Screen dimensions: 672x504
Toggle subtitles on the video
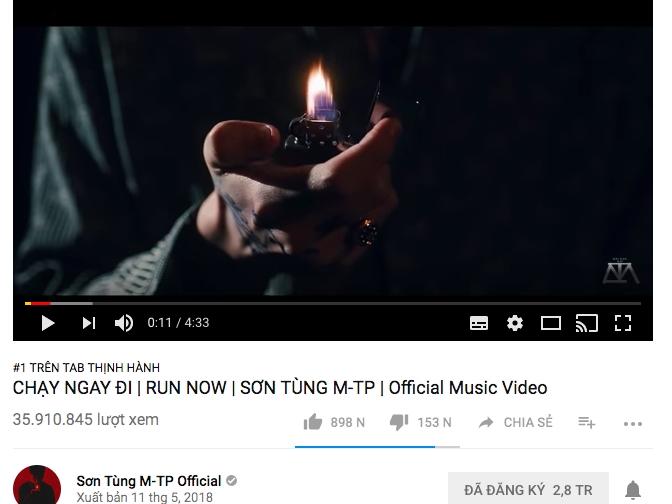(479, 323)
